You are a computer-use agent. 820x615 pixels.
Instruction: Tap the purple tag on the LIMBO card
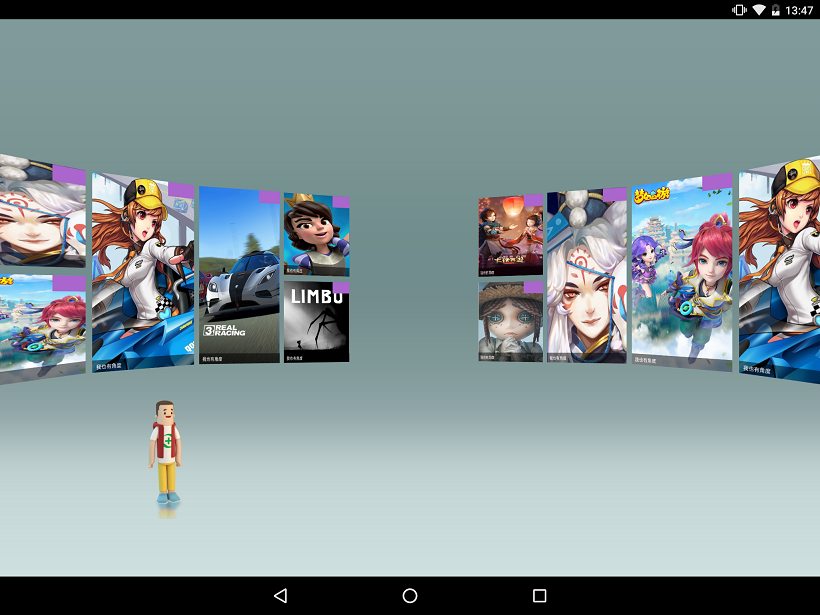tap(341, 288)
